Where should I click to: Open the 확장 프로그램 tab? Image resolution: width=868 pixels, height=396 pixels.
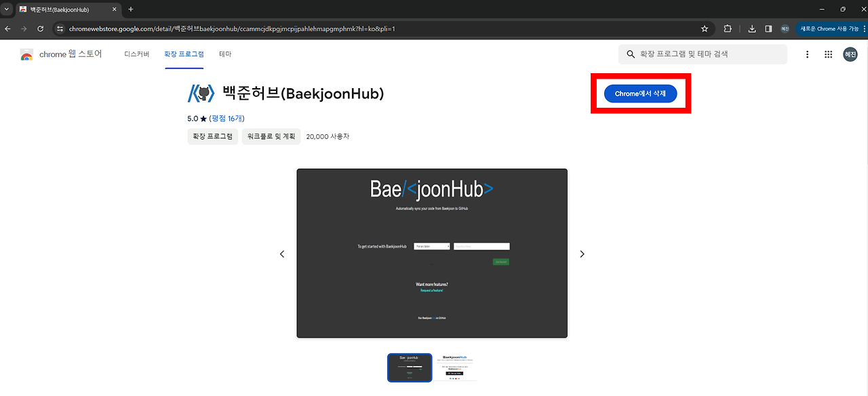184,54
